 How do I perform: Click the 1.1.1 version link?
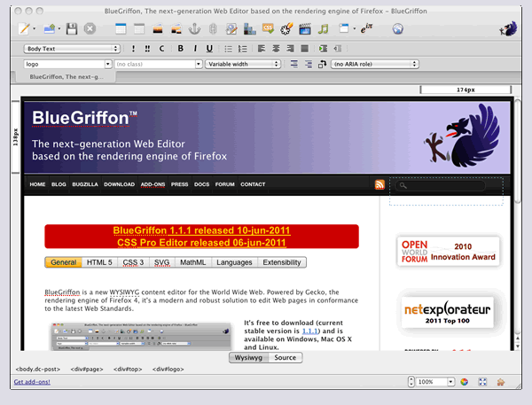click(x=310, y=331)
